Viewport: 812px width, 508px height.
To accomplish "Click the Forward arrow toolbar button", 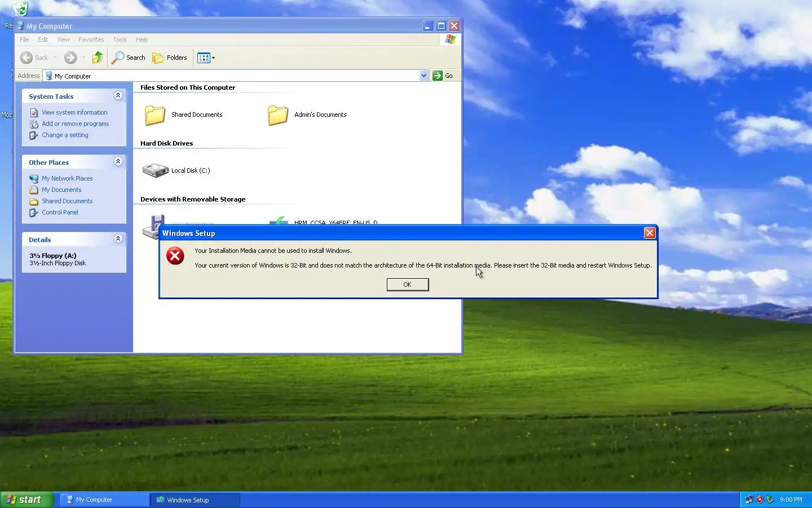I will tap(70, 58).
